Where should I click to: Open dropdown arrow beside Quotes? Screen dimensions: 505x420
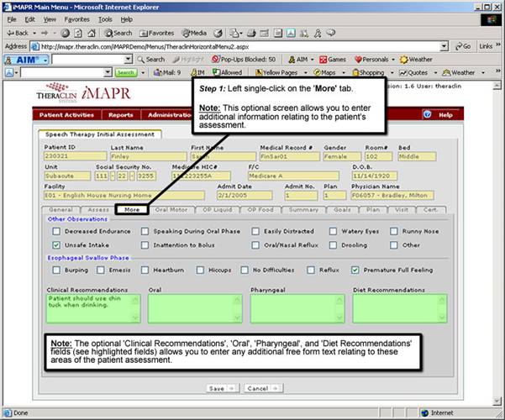tap(435, 73)
